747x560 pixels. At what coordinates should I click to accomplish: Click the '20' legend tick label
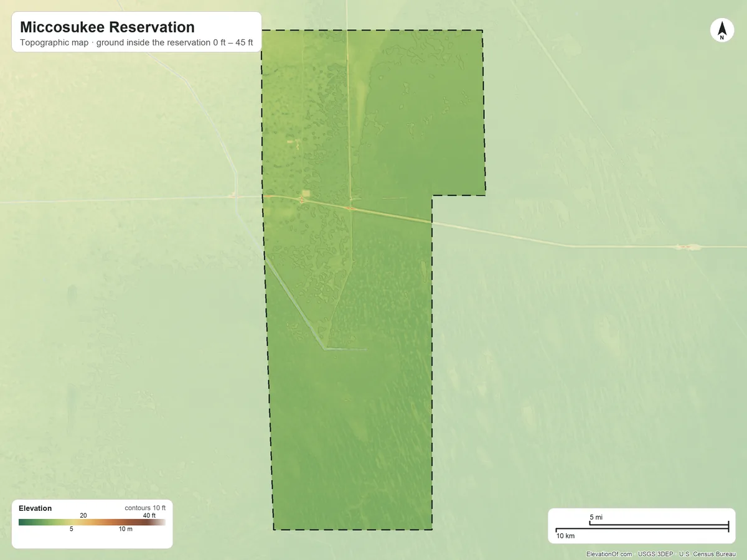click(83, 515)
